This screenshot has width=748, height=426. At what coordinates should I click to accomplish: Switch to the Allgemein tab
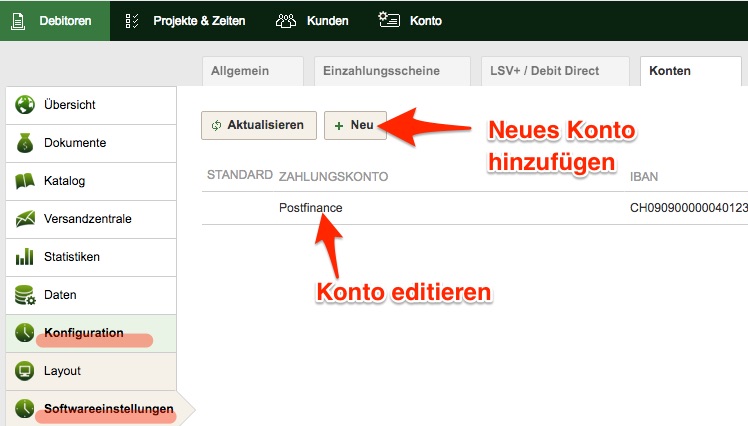253,71
